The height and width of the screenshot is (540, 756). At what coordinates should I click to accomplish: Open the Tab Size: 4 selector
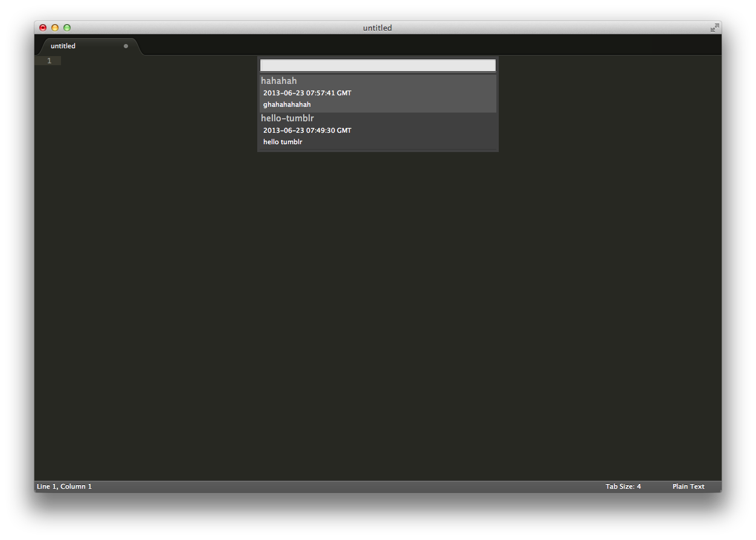(x=623, y=486)
